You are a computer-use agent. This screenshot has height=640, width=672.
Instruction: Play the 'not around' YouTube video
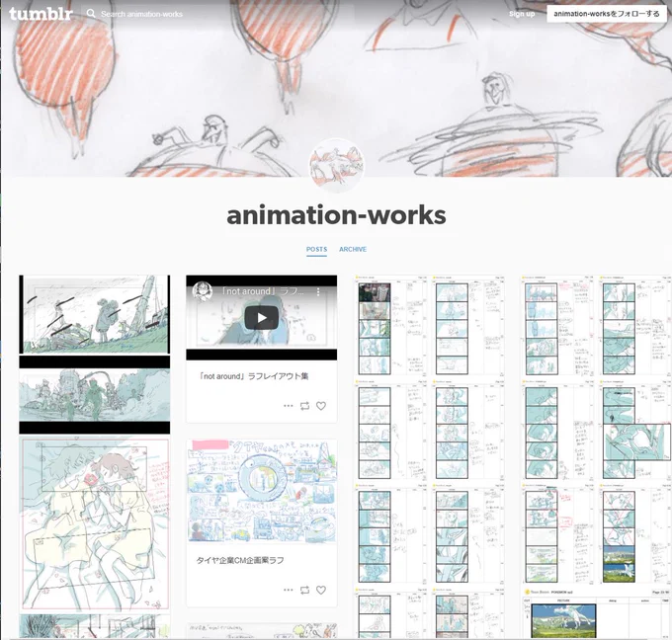point(262,318)
